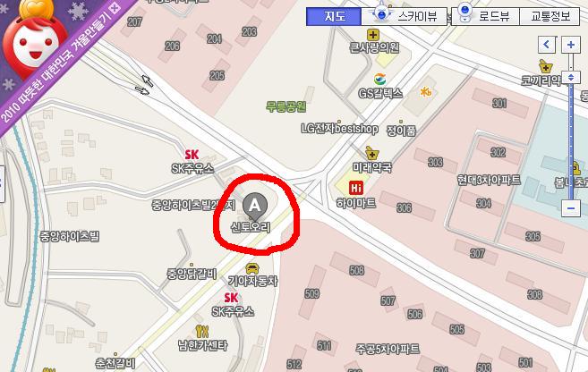The height and width of the screenshot is (372, 588).
Task: Click the red Hi 하이마트 store icon
Action: click(x=355, y=188)
